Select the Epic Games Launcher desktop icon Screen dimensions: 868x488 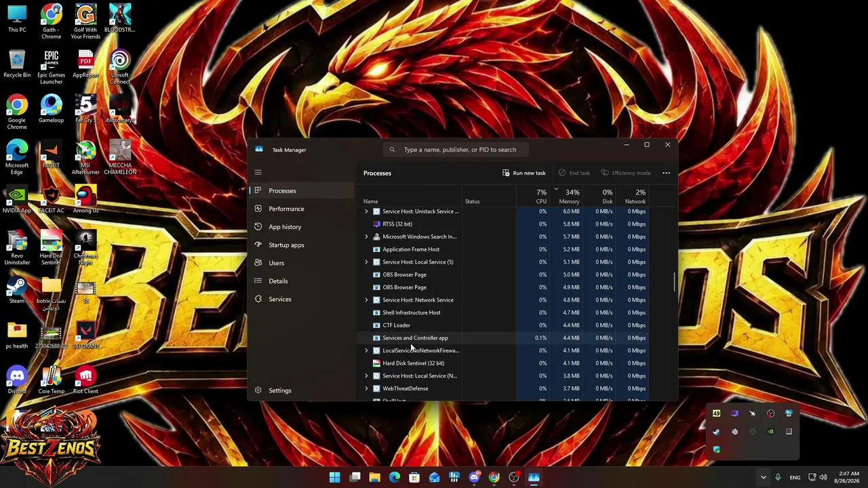point(52,67)
